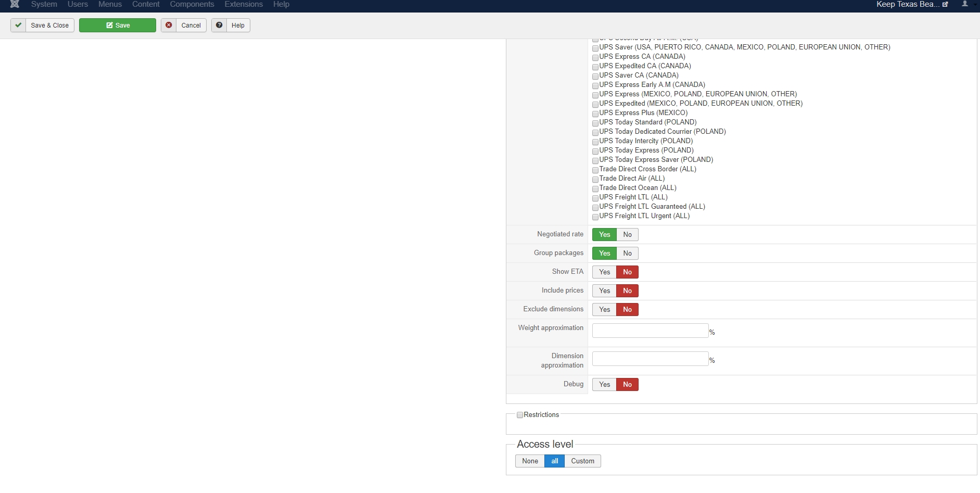Open the Menus menu
The height and width of the screenshot is (493, 980).
[x=110, y=4]
